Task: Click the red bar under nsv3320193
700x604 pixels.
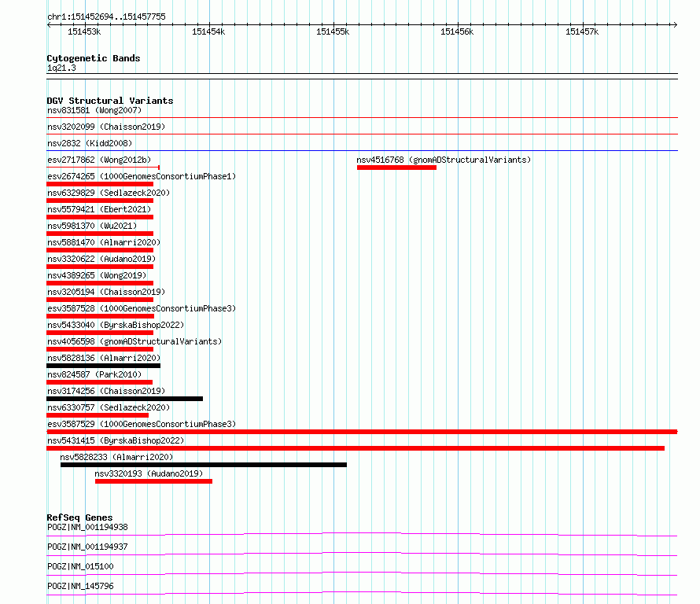Action: click(x=153, y=481)
